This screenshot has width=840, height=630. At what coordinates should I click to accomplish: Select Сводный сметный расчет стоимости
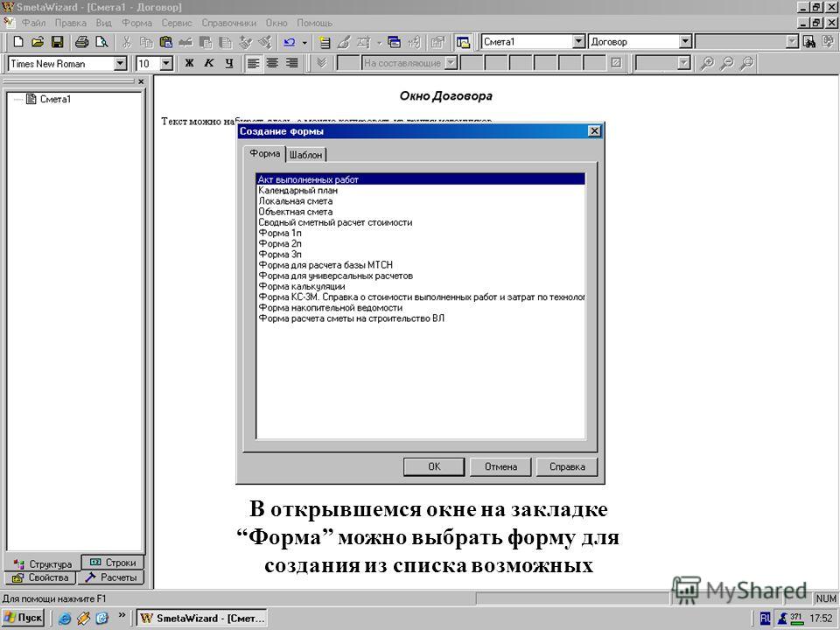click(421, 222)
